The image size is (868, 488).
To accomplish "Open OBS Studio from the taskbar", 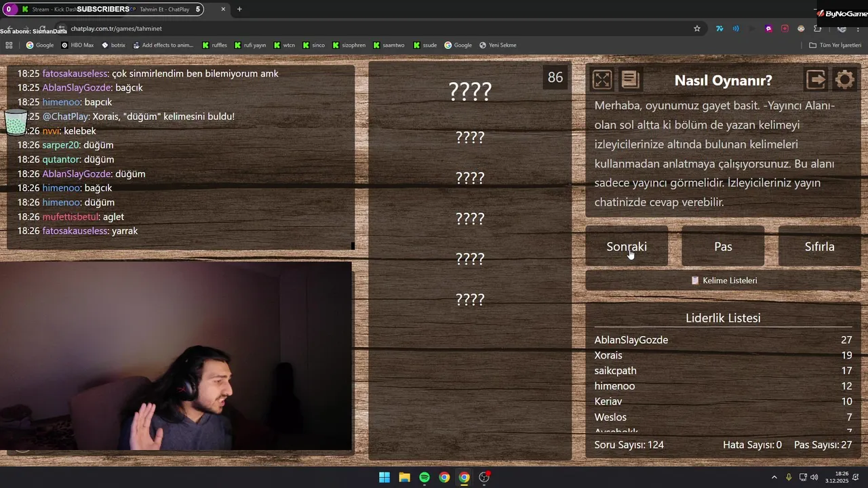I will click(484, 477).
